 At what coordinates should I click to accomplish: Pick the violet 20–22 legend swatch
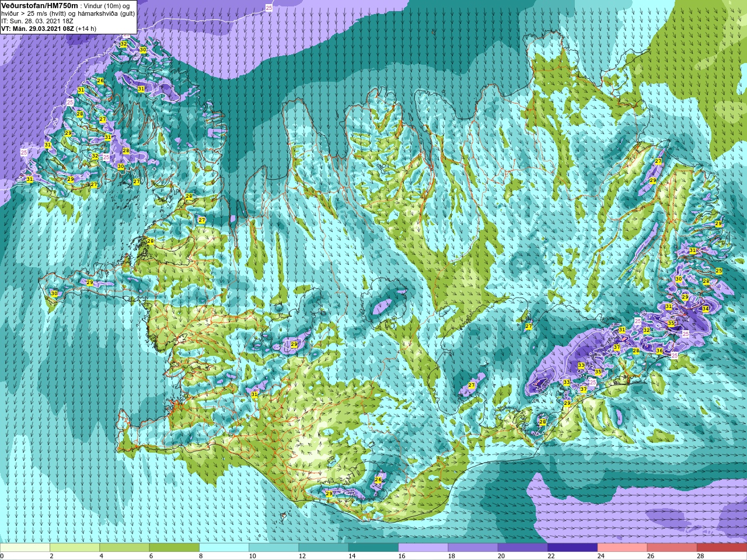pyautogui.click(x=522, y=547)
